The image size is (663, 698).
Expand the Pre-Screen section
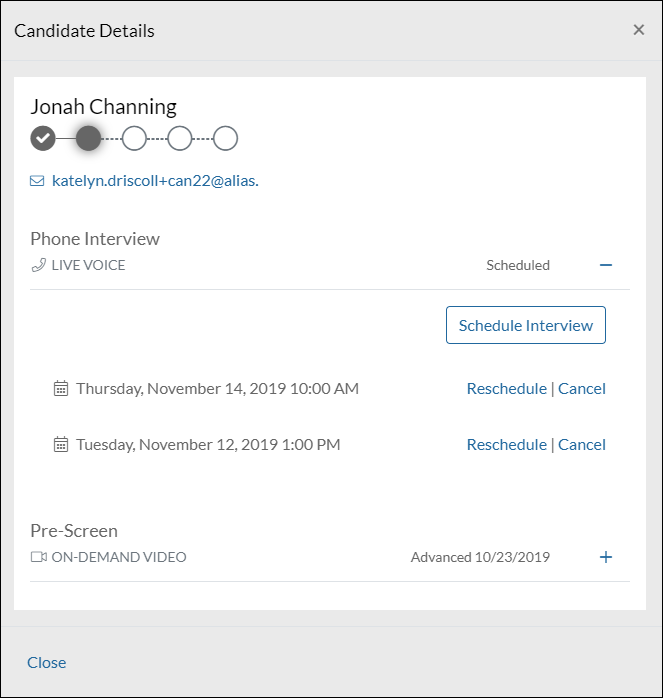point(605,557)
